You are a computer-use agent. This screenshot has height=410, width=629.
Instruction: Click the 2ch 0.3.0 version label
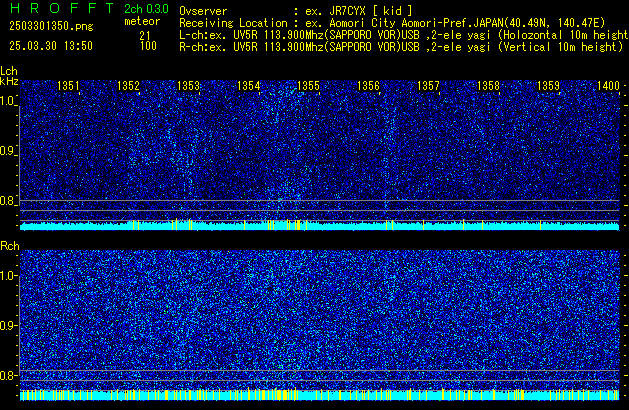pos(146,9)
